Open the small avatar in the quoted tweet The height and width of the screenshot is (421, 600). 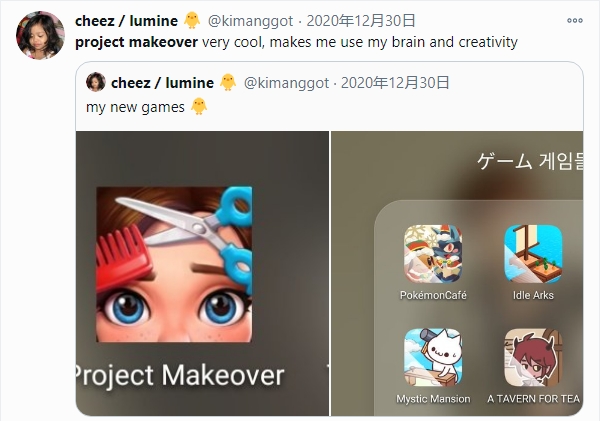pyautogui.click(x=96, y=82)
